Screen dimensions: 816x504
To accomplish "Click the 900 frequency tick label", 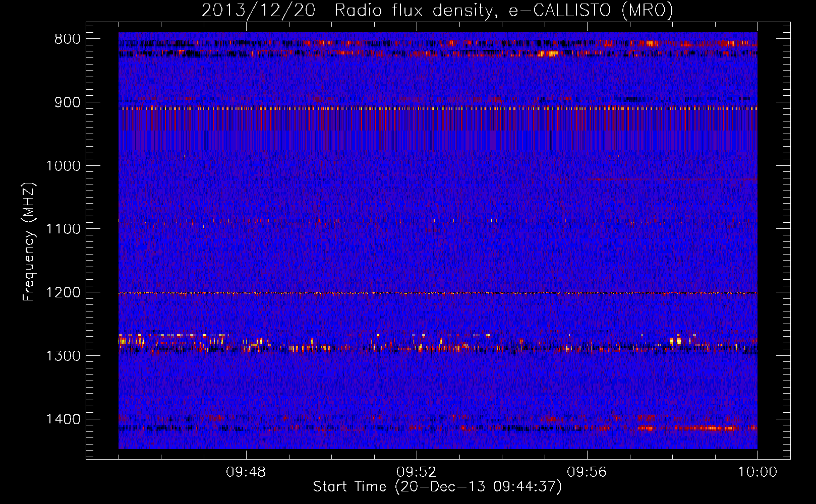I will point(67,102).
